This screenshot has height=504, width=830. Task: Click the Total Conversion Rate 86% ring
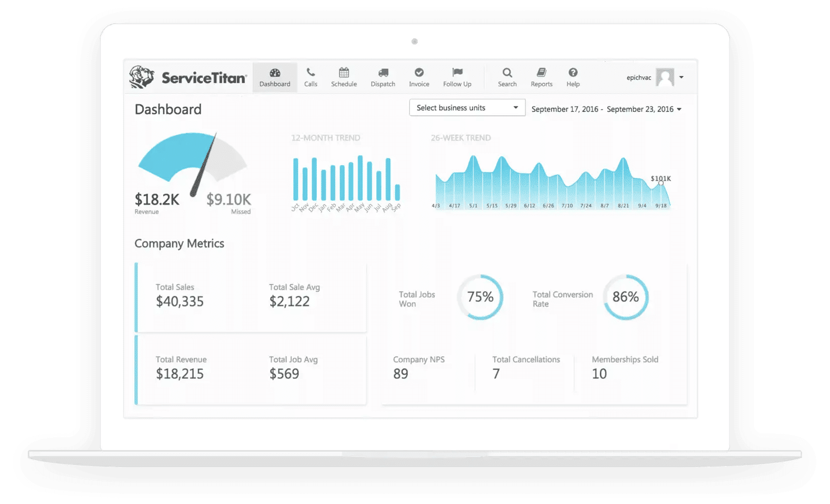click(626, 297)
